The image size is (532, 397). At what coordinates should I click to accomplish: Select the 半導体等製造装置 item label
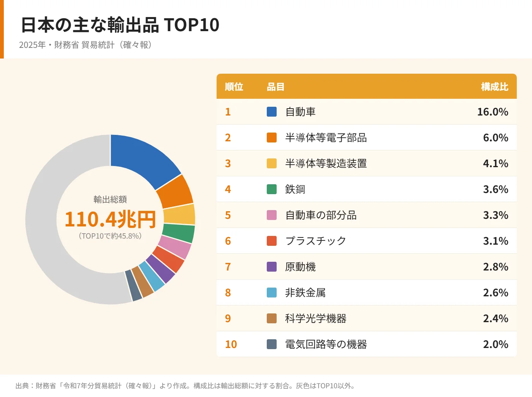click(x=326, y=163)
